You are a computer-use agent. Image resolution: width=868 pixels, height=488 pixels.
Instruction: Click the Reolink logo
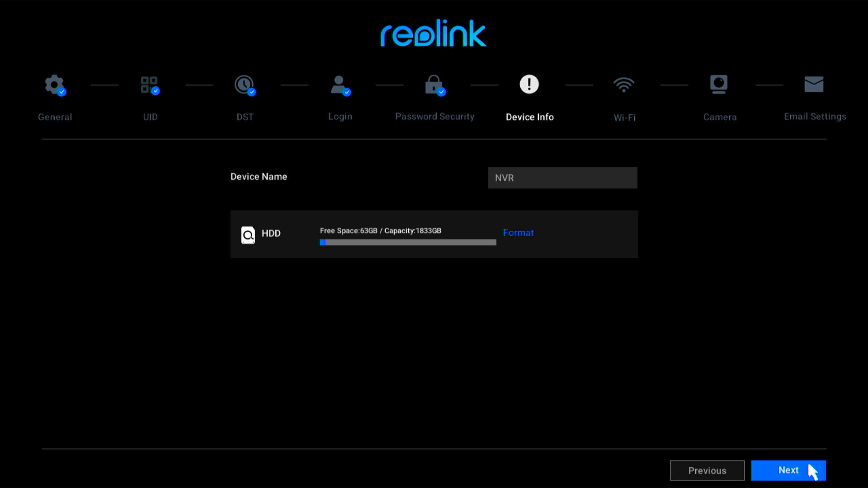pos(434,33)
